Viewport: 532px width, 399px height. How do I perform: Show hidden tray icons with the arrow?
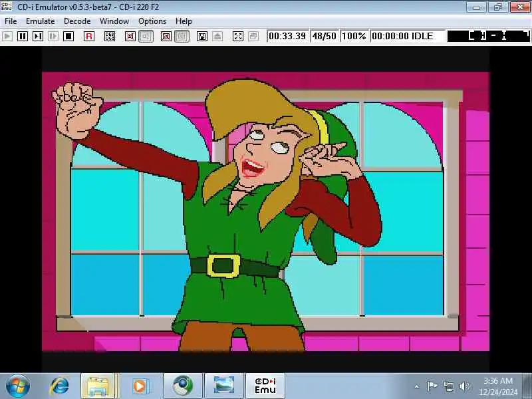417,386
